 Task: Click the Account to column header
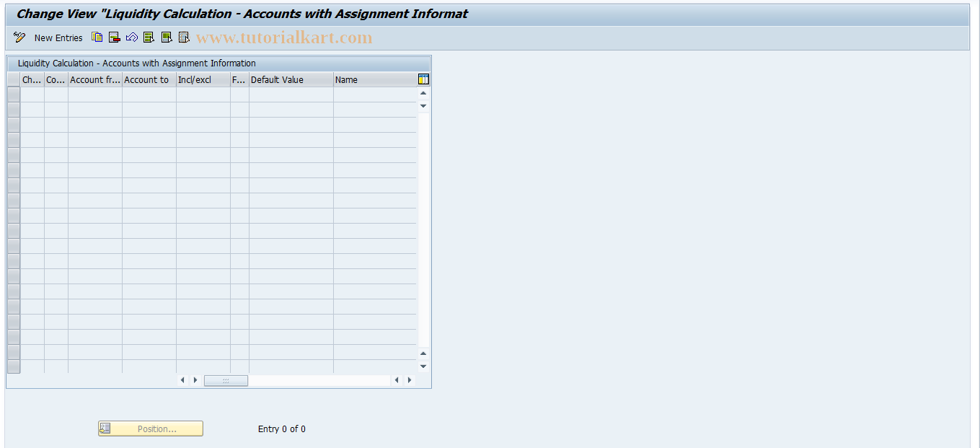coord(149,80)
